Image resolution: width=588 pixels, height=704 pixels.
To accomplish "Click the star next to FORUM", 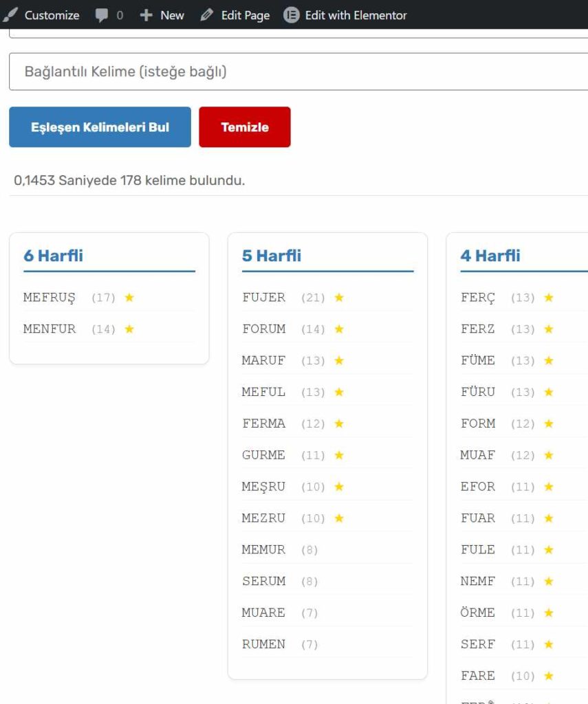I will (339, 329).
